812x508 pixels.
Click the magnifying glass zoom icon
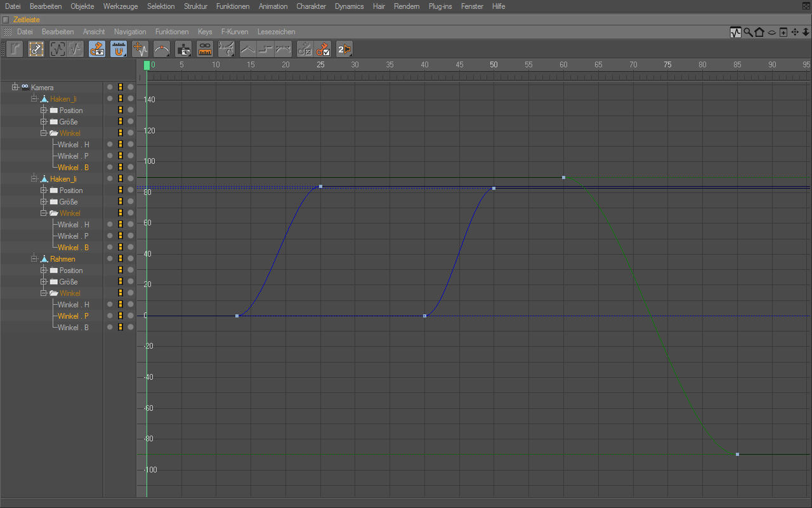coord(749,32)
